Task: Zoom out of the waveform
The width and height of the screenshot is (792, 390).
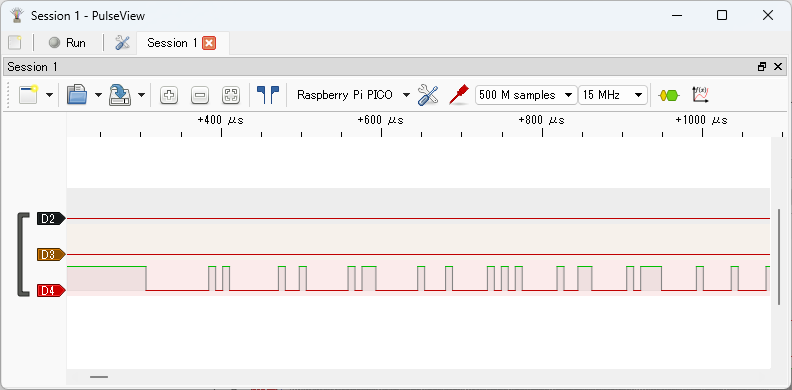Action: point(200,95)
